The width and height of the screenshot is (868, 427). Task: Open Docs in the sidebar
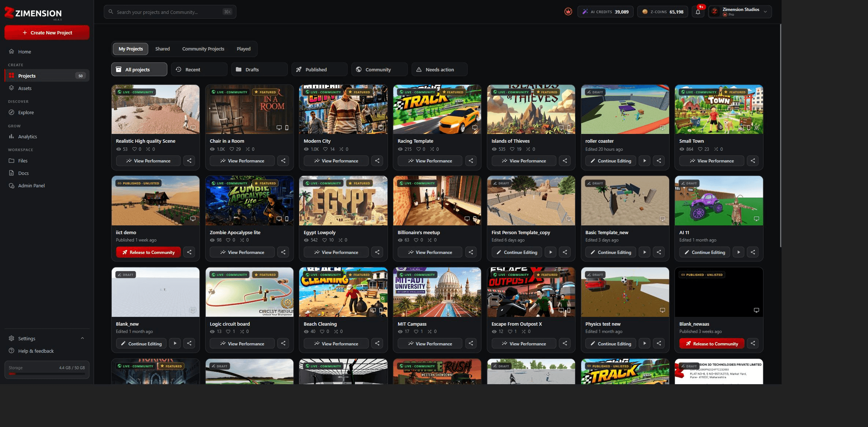pyautogui.click(x=47, y=173)
